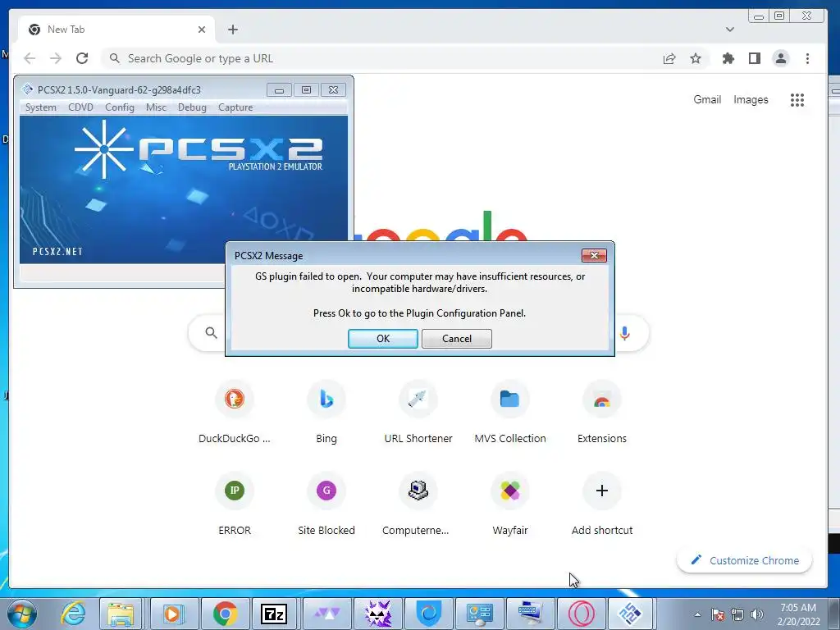Open Action Center flag icon in tray
This screenshot has width=840, height=630.
[x=718, y=615]
